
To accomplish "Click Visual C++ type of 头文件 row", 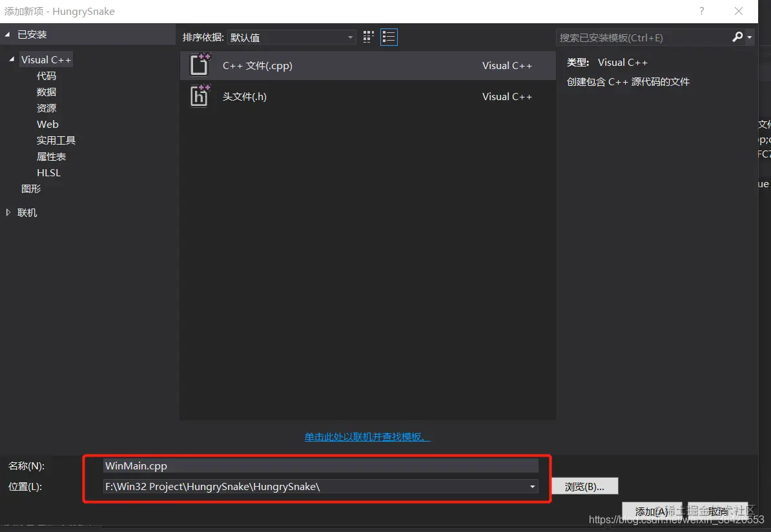I will click(x=507, y=96).
